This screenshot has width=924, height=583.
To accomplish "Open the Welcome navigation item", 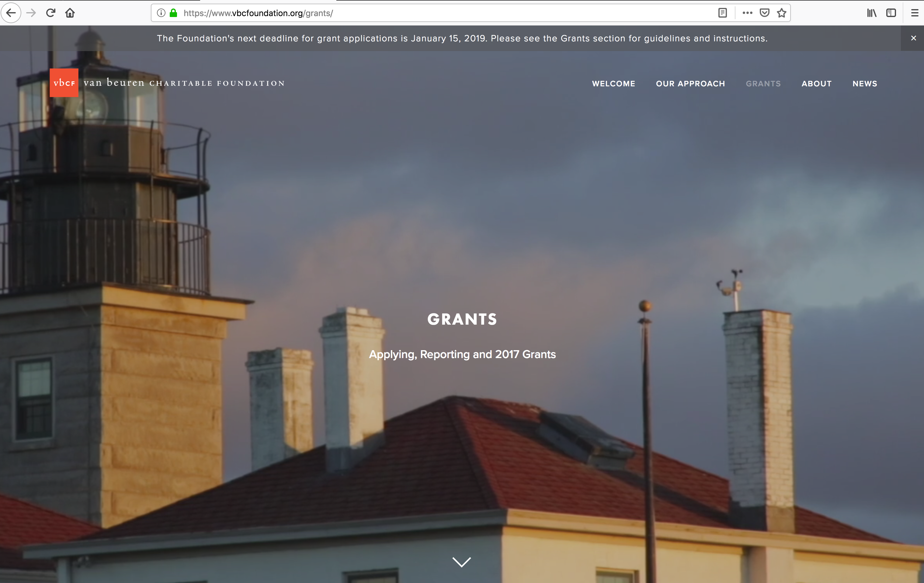I will coord(613,84).
